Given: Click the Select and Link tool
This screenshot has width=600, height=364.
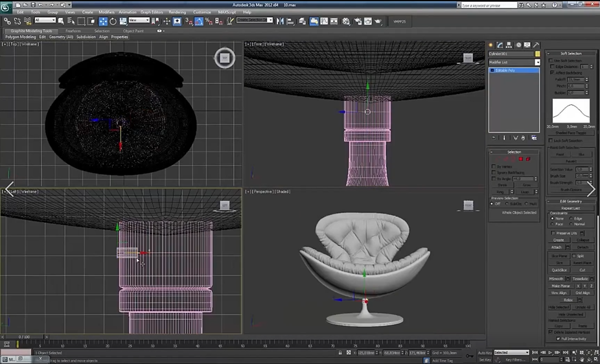Looking at the screenshot, I should (x=7, y=21).
